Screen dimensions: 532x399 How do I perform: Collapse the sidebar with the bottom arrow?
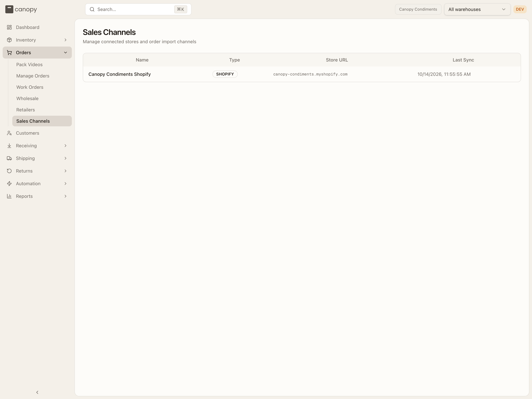[37, 392]
